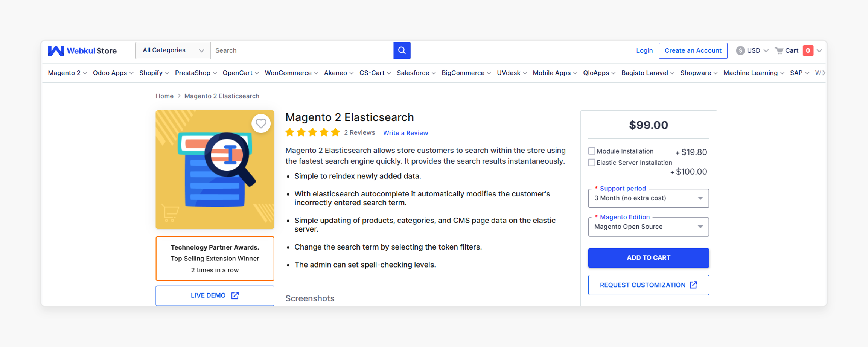Click the Magento 2 Elasticsearch breadcrumb

click(x=222, y=96)
